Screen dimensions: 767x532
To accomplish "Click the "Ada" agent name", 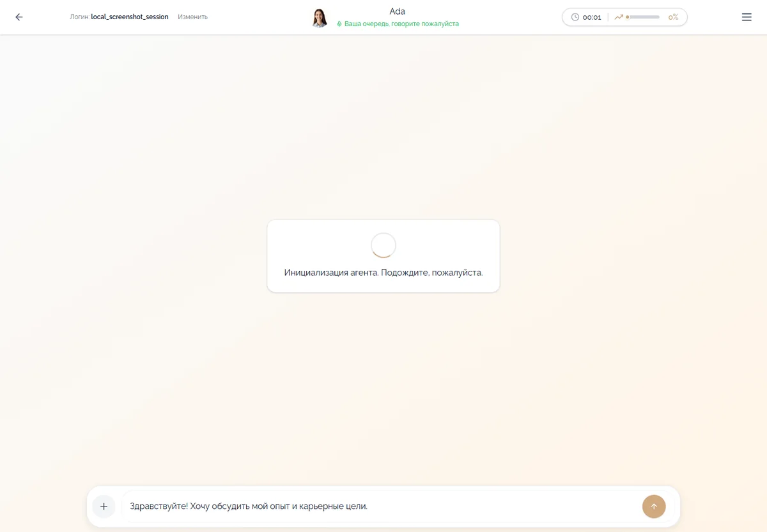I will tap(398, 11).
